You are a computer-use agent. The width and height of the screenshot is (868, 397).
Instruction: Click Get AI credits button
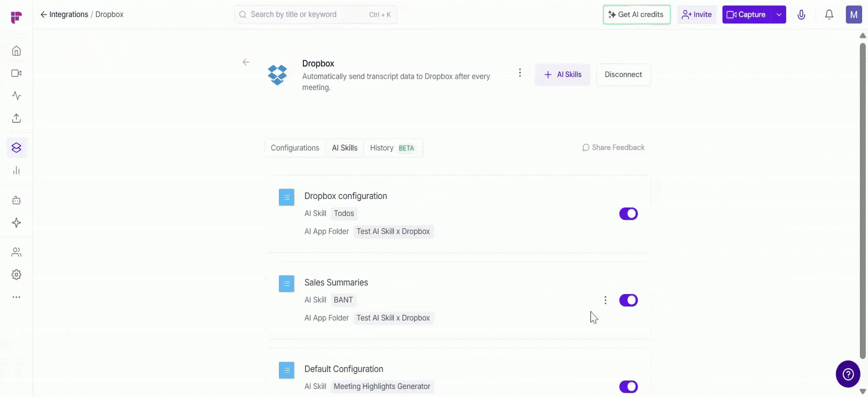637,14
